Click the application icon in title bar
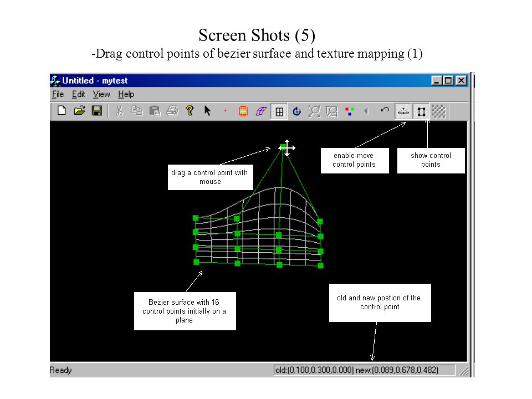This screenshot has width=532, height=399. [55, 81]
